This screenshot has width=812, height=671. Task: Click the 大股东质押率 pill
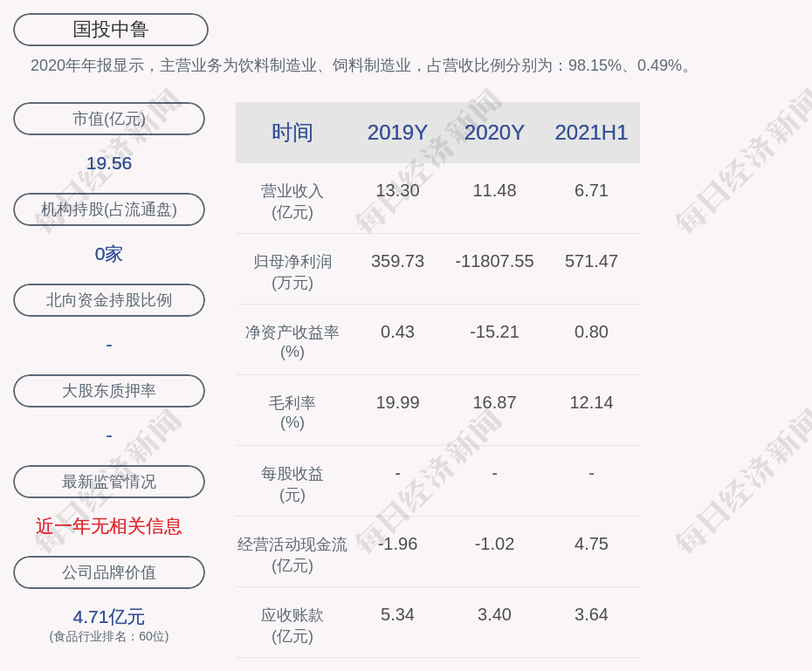click(109, 391)
